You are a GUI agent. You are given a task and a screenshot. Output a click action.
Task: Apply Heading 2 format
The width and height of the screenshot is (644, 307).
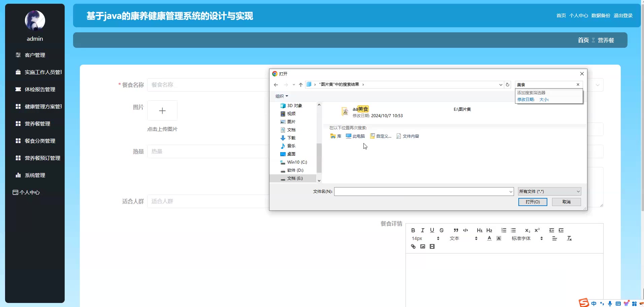(x=489, y=230)
